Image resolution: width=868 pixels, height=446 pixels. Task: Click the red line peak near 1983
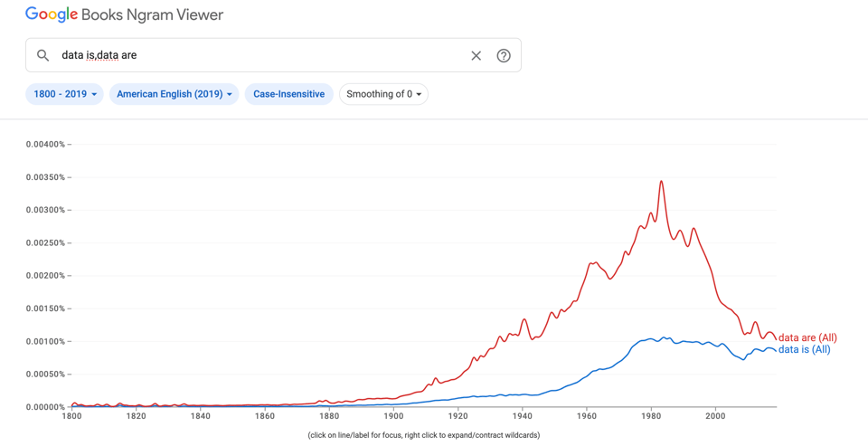662,182
